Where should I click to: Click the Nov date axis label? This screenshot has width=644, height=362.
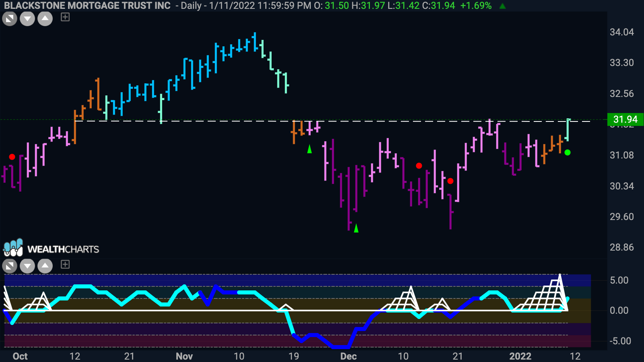tap(184, 356)
